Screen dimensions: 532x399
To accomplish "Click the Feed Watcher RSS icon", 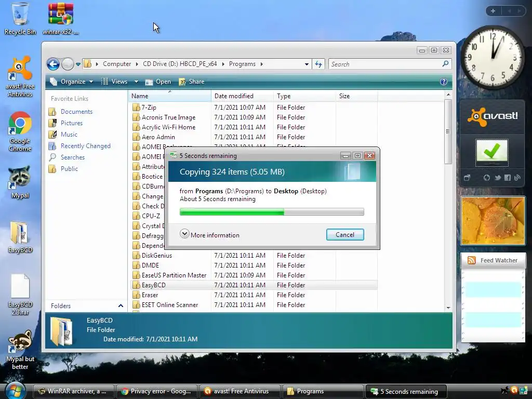I will pyautogui.click(x=471, y=260).
